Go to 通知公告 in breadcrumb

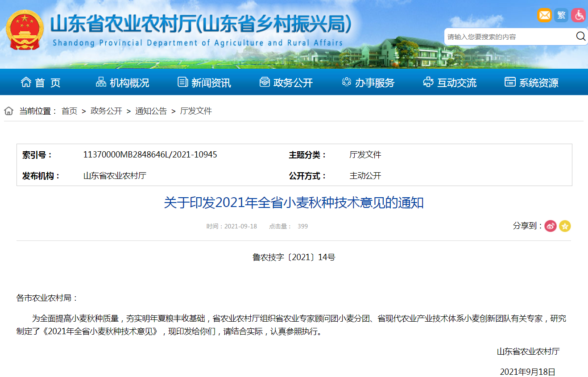(151, 111)
